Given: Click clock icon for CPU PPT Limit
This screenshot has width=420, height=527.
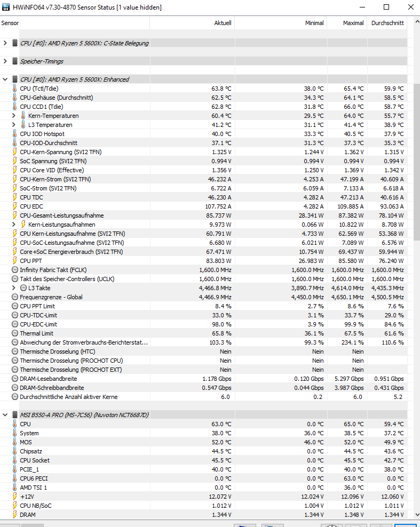Looking at the screenshot, I should (x=15, y=306).
